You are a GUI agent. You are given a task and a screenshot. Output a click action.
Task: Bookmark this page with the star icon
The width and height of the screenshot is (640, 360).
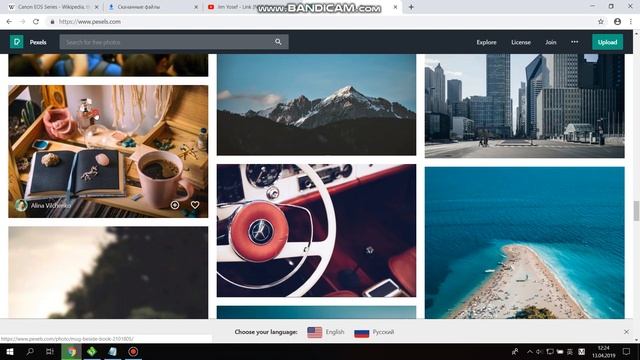pyautogui.click(x=601, y=22)
